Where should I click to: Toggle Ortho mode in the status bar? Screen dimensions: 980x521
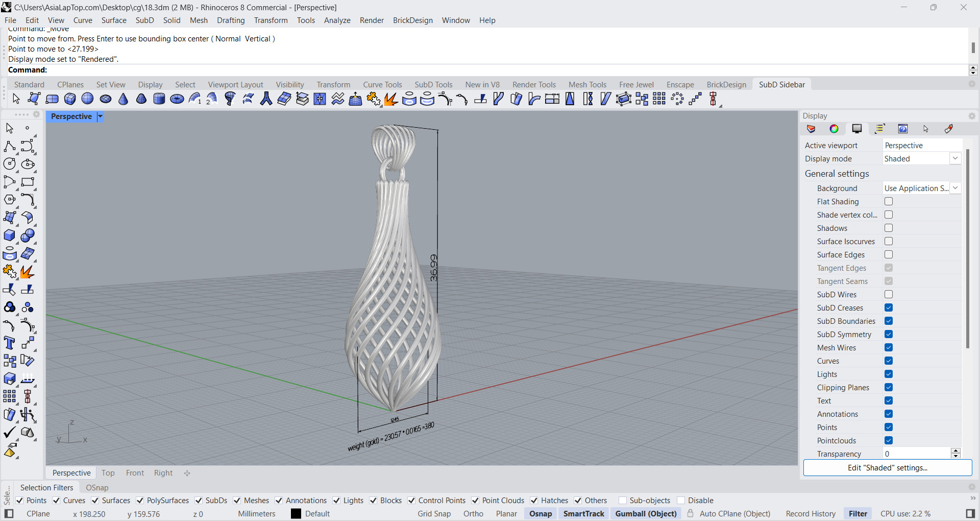point(473,514)
